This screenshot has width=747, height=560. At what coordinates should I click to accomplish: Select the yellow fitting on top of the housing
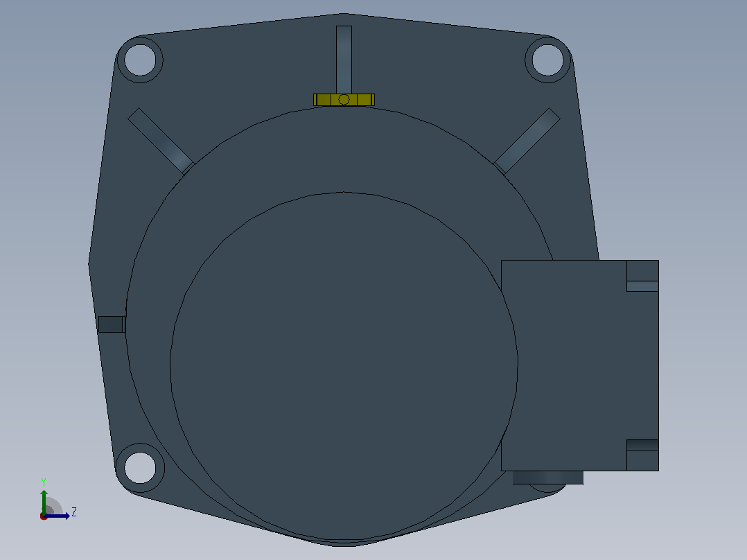click(344, 100)
